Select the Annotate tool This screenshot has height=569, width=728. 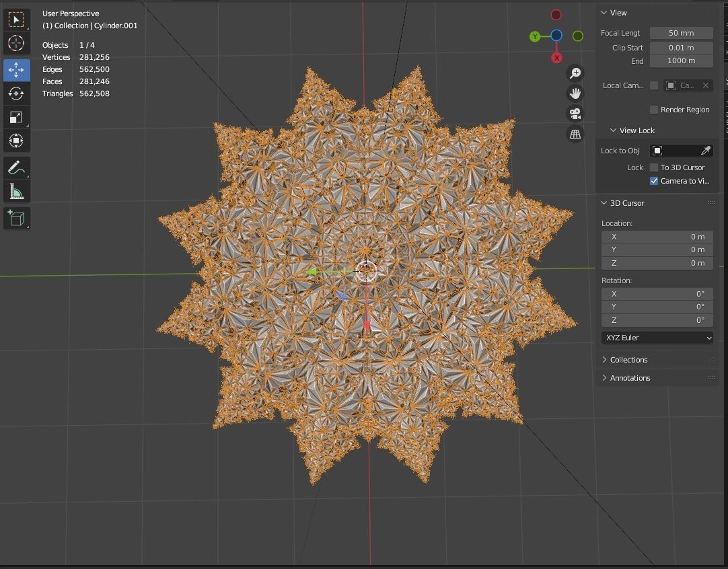point(16,167)
